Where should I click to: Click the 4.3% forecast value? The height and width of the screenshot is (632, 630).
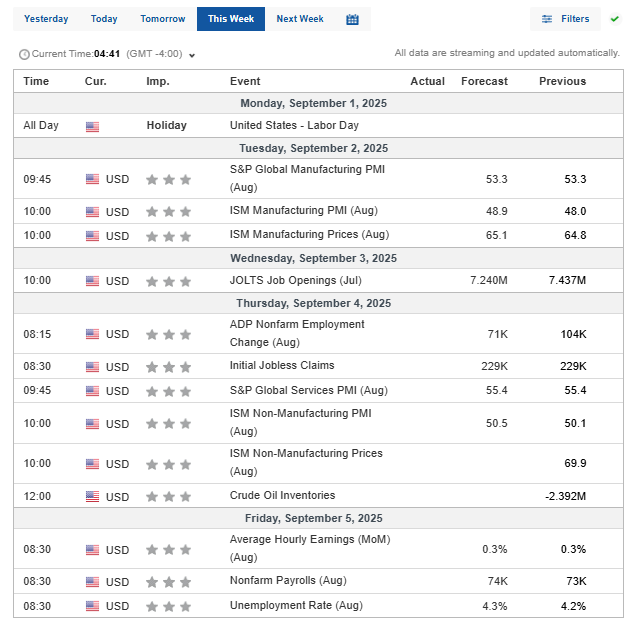(x=495, y=606)
